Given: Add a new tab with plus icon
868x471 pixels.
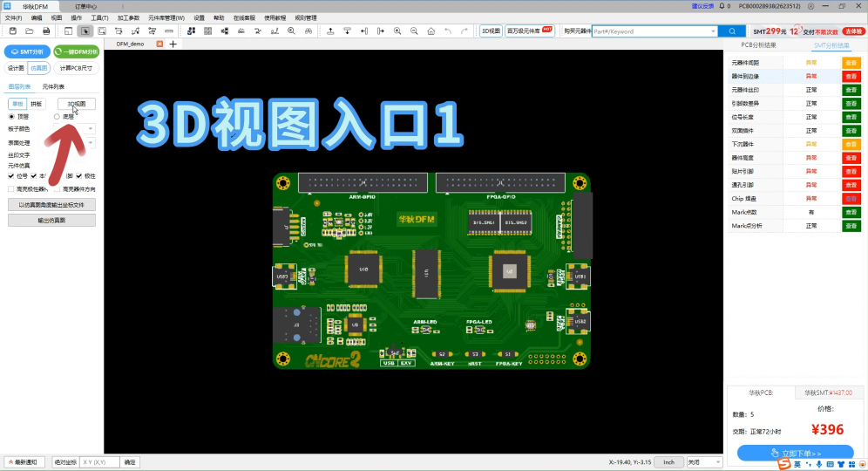Looking at the screenshot, I should [x=173, y=44].
